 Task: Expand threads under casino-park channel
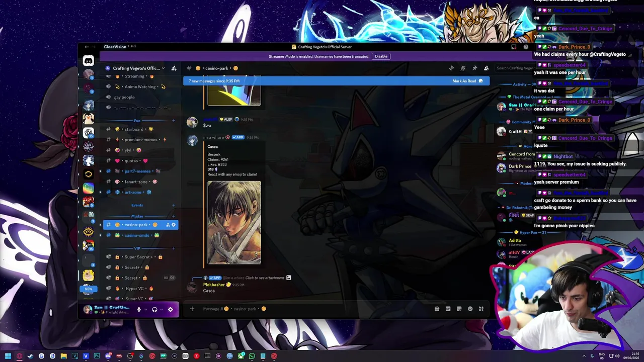(100, 225)
